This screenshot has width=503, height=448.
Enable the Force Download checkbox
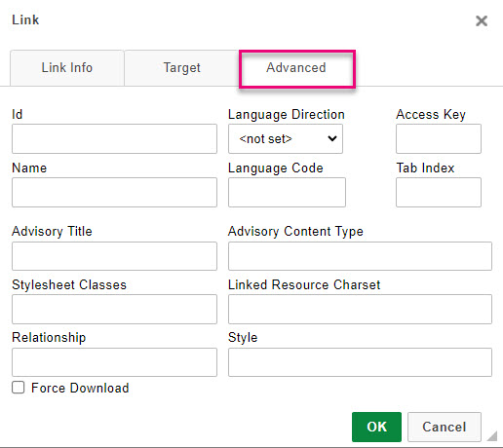pyautogui.click(x=19, y=388)
